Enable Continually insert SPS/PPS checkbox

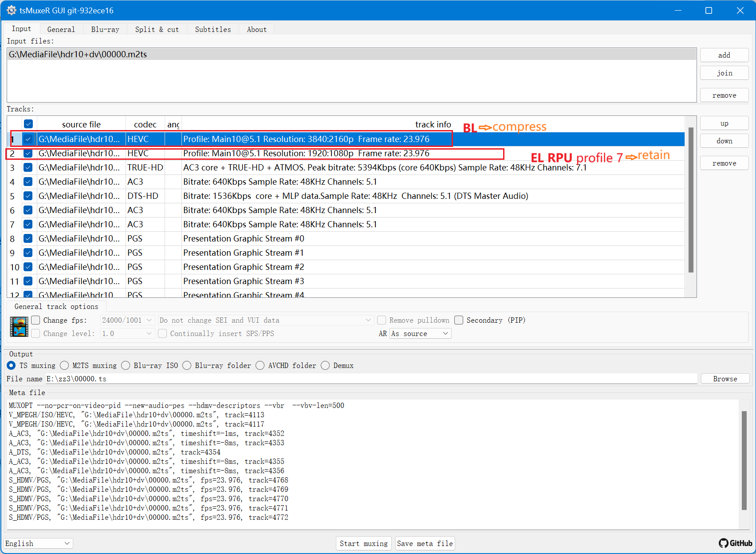tap(162, 333)
